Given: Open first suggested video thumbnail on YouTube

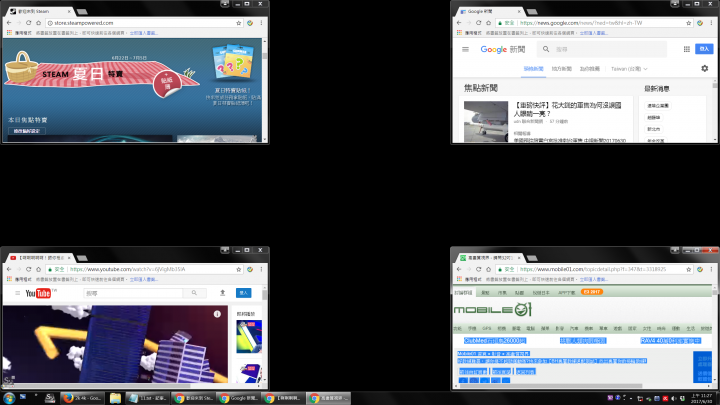Looking at the screenshot, I should point(249,337).
